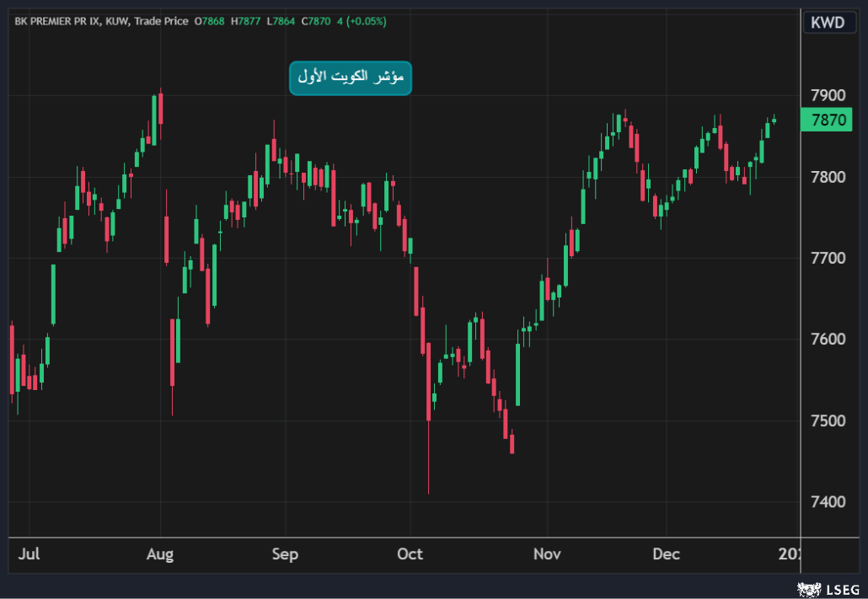Image resolution: width=868 pixels, height=599 pixels.
Task: Click the Oct time axis marker
Action: pyautogui.click(x=410, y=554)
